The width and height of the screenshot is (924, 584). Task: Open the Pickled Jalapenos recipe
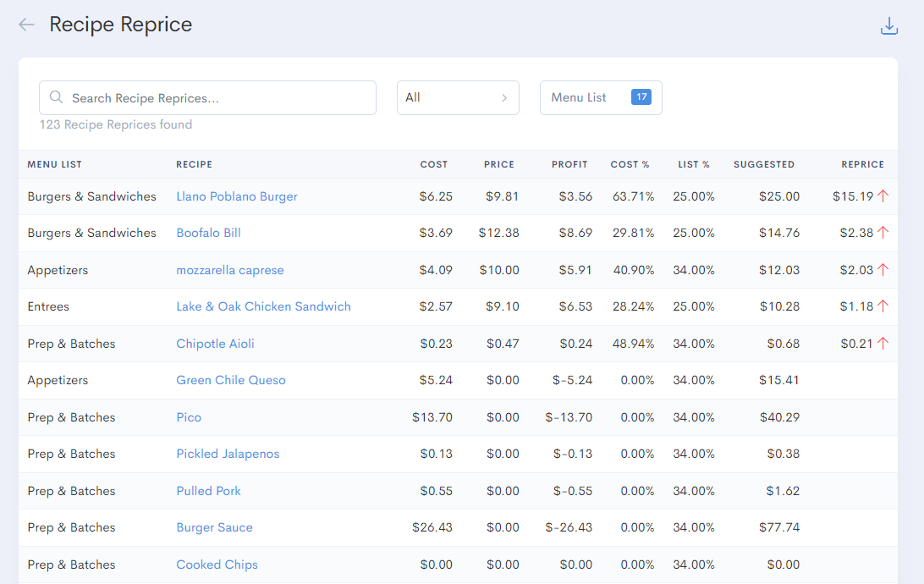coord(228,454)
